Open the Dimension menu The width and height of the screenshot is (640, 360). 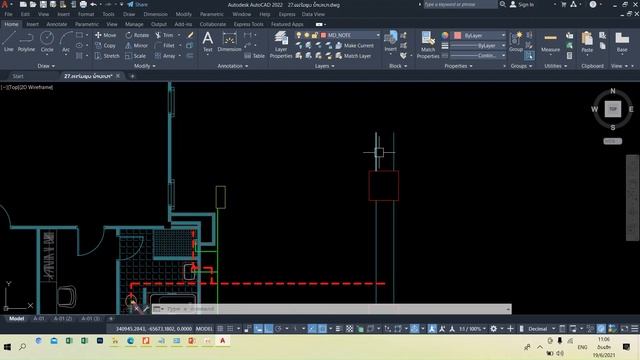tap(156, 14)
